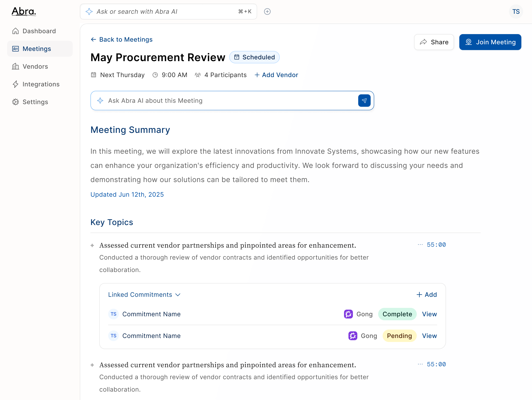The image size is (532, 400).
Task: Click inside the Ask Abra AI input field
Action: [216, 100]
